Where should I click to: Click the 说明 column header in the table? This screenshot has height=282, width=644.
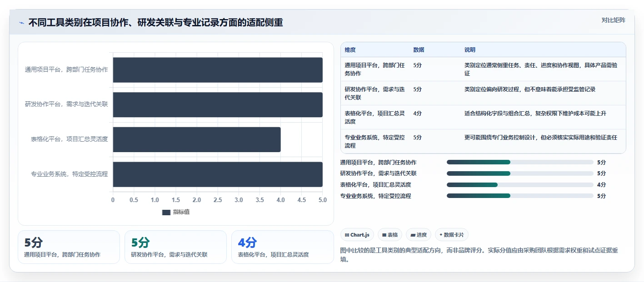[470, 50]
